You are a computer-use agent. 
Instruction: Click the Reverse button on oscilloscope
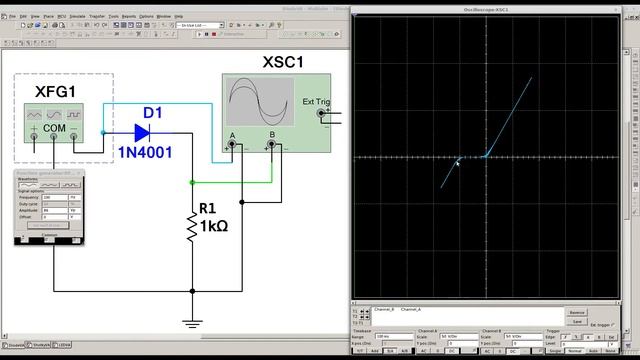click(x=577, y=313)
